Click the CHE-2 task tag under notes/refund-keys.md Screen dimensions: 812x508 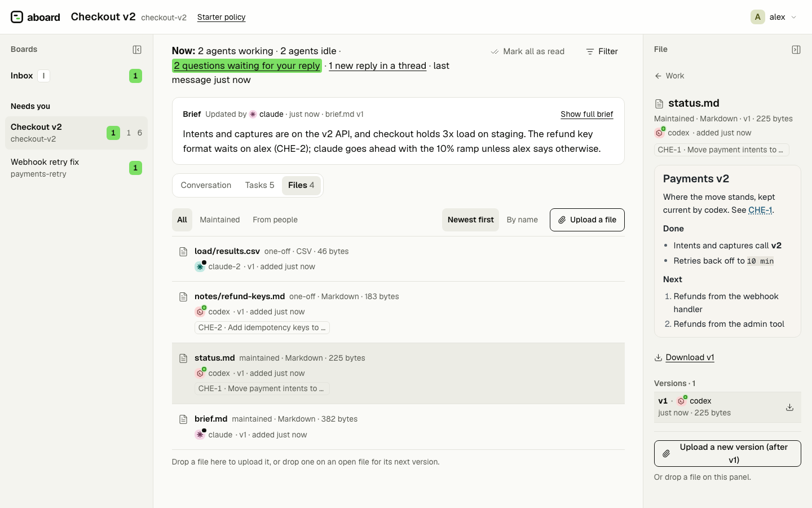click(x=262, y=327)
